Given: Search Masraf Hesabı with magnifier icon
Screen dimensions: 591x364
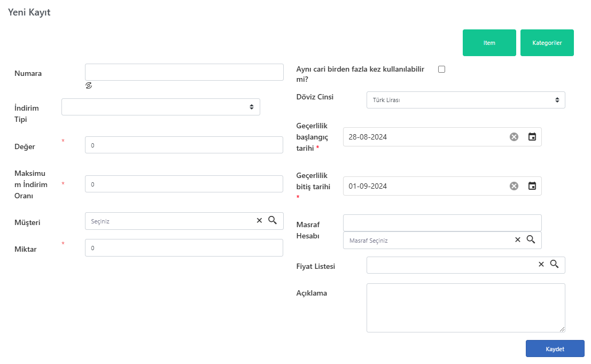Looking at the screenshot, I should pyautogui.click(x=531, y=239).
